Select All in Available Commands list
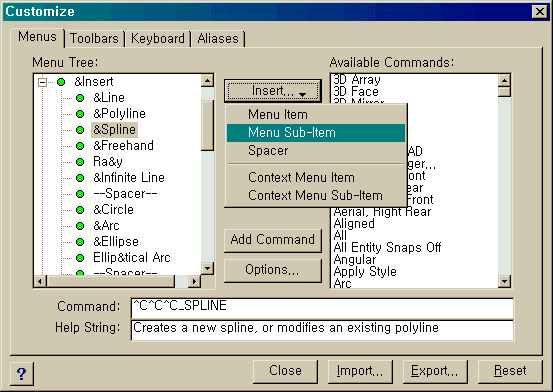The image size is (553, 392). tap(340, 236)
